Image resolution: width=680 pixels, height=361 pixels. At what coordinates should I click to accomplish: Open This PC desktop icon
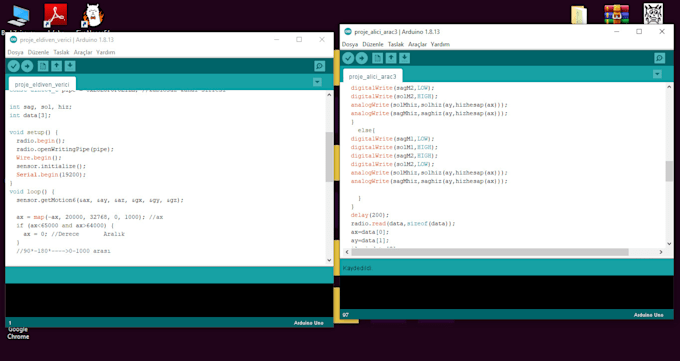pos(18,17)
